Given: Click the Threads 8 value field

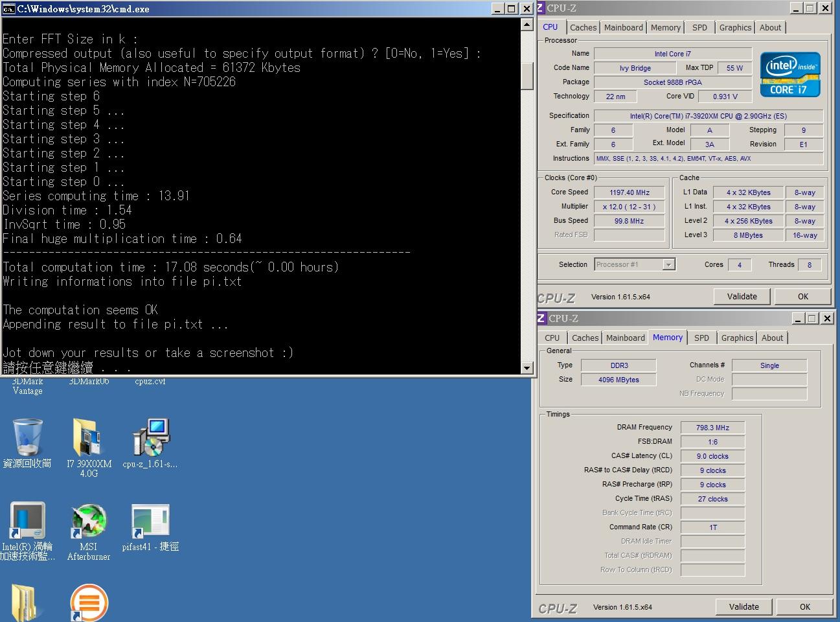Looking at the screenshot, I should pyautogui.click(x=810, y=264).
